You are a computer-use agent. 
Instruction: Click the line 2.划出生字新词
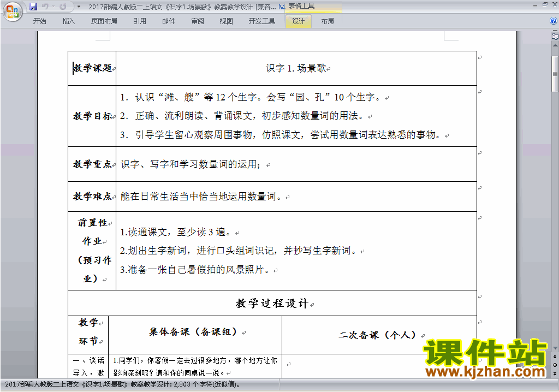239,251
